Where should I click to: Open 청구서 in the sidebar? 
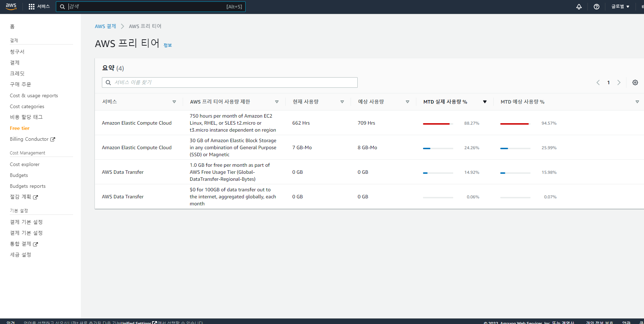click(x=17, y=52)
